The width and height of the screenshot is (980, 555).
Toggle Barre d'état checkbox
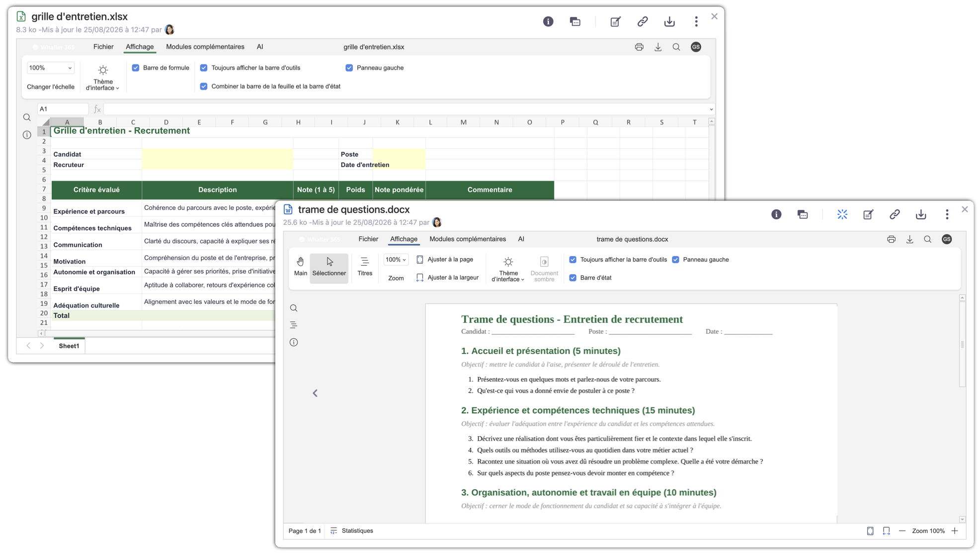click(x=573, y=277)
